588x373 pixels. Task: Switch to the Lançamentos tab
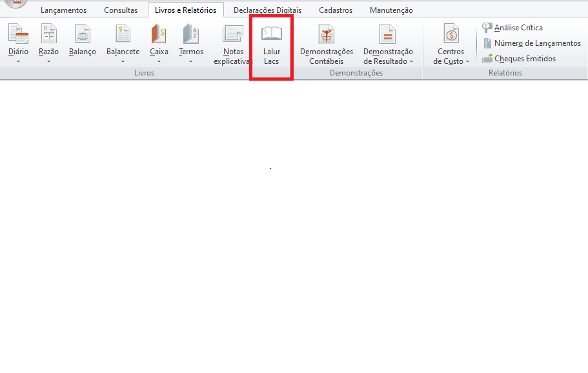pos(63,10)
